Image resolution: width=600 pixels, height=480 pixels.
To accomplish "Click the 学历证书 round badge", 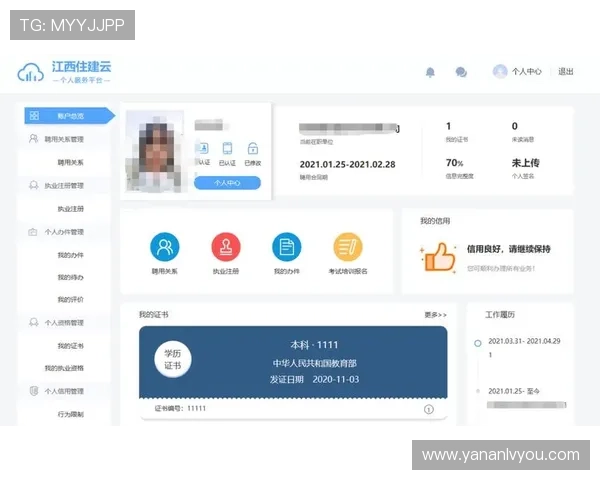I will click(173, 359).
